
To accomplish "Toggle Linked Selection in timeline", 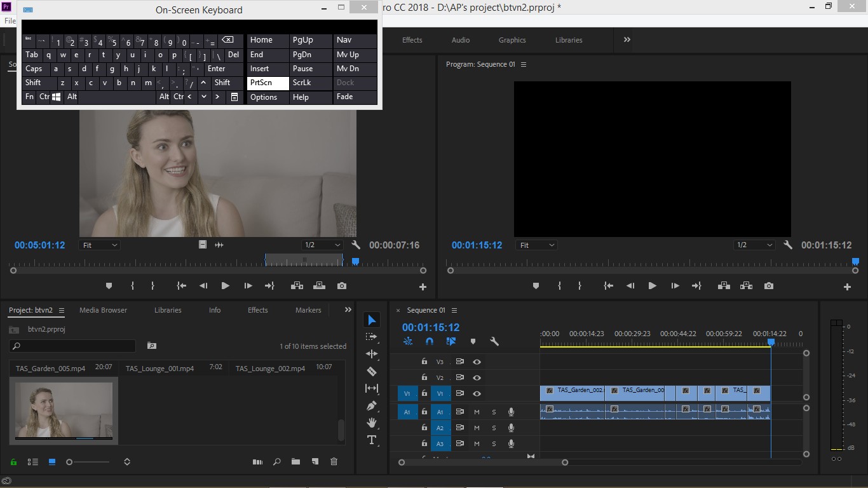I will (451, 341).
